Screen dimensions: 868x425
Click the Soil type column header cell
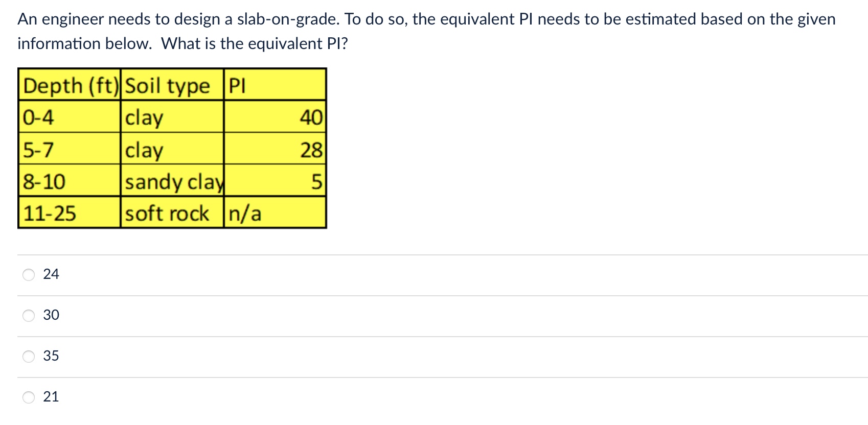click(169, 86)
